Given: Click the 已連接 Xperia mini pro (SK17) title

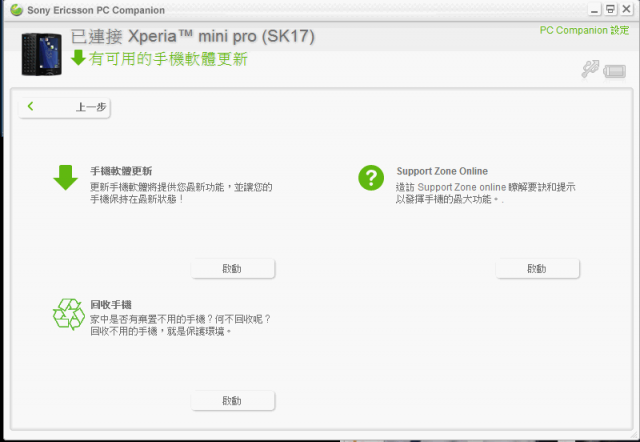Looking at the screenshot, I should [x=193, y=36].
